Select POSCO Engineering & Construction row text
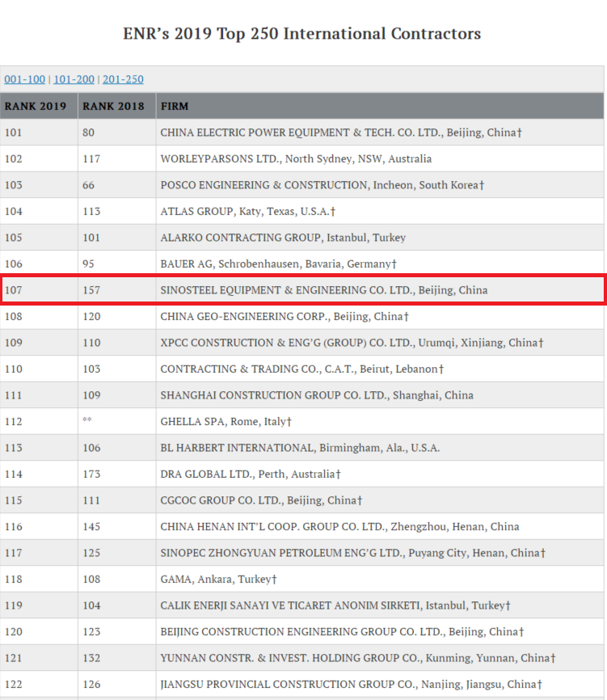607x700 pixels. point(322,185)
